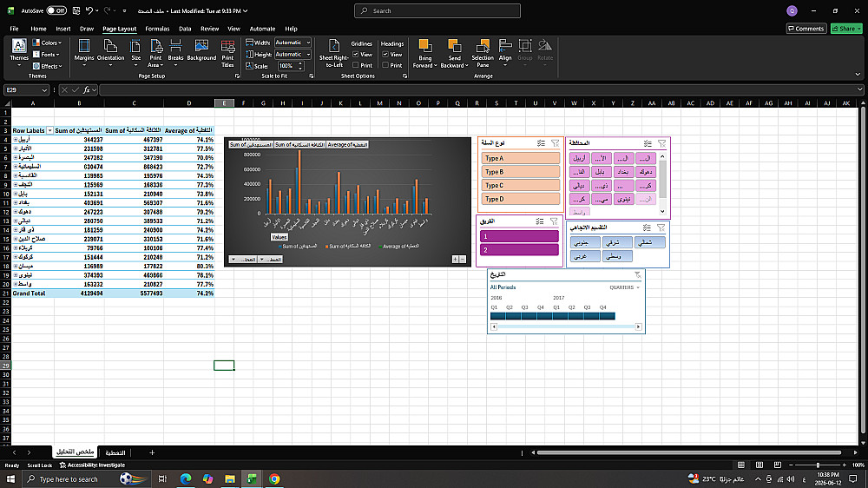The width and height of the screenshot is (868, 488).
Task: Switch to the Formulas ribbon tab
Action: (x=157, y=29)
